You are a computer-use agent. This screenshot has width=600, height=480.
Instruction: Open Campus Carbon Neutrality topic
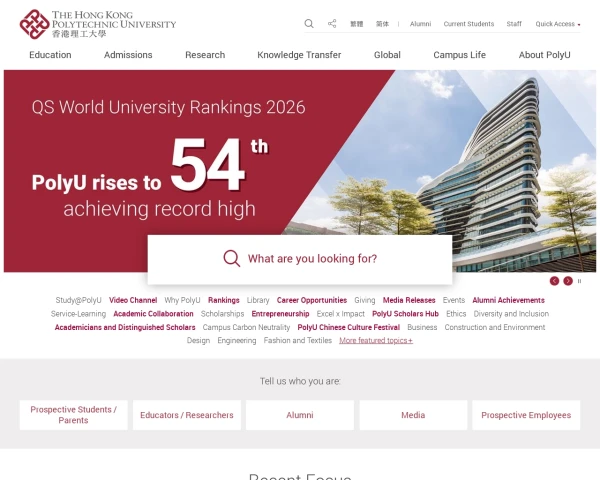(246, 327)
